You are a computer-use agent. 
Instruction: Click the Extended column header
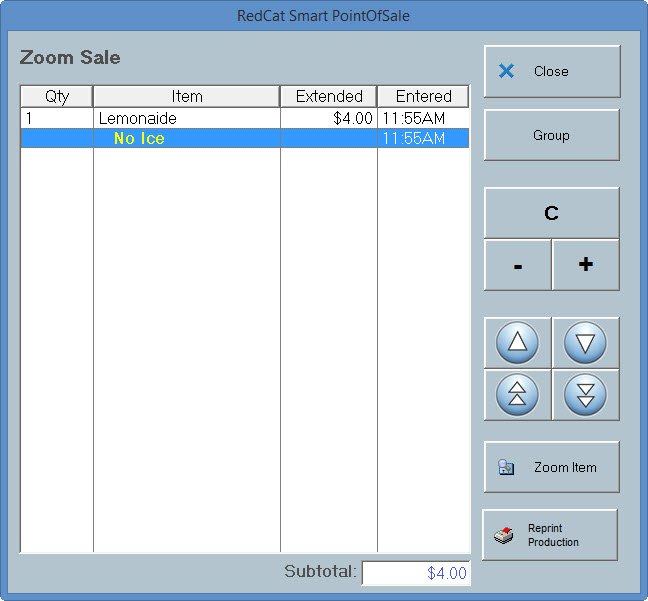[x=328, y=96]
